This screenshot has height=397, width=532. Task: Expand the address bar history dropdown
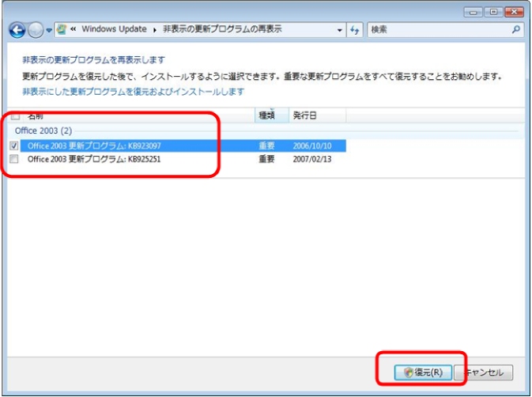pos(340,30)
